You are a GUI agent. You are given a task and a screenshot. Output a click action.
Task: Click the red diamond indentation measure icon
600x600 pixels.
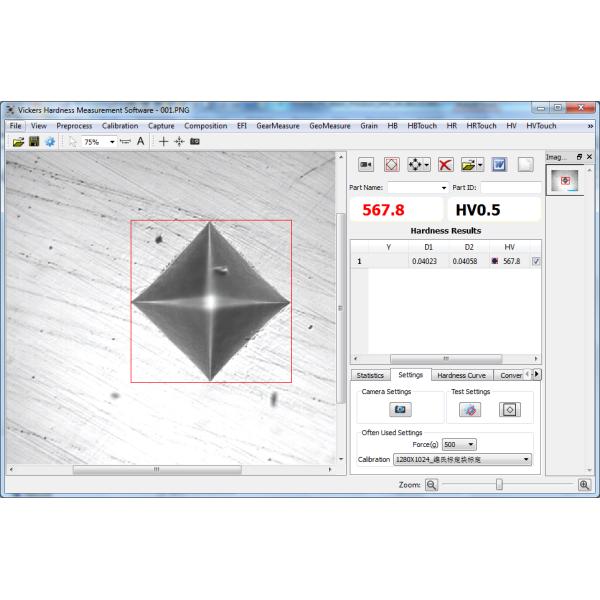392,164
